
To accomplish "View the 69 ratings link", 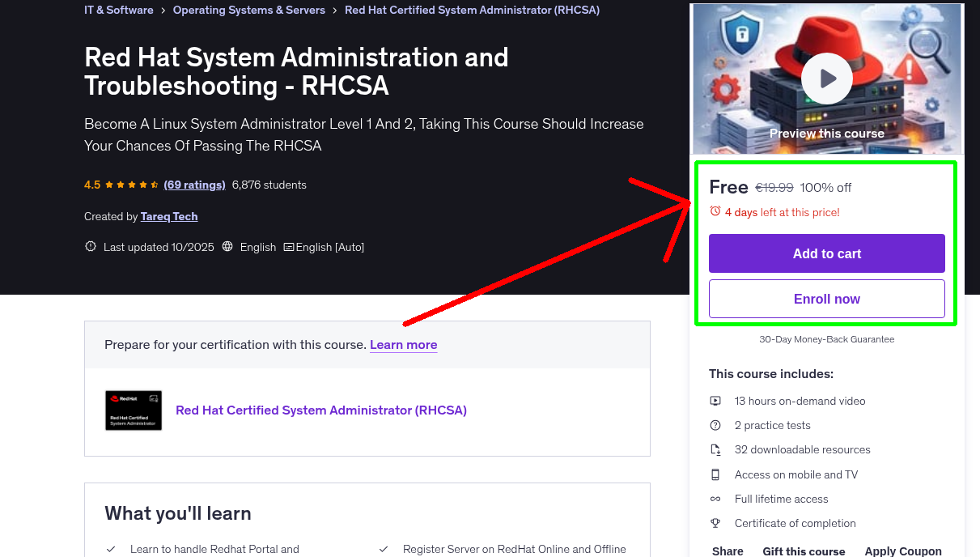I will pyautogui.click(x=194, y=185).
